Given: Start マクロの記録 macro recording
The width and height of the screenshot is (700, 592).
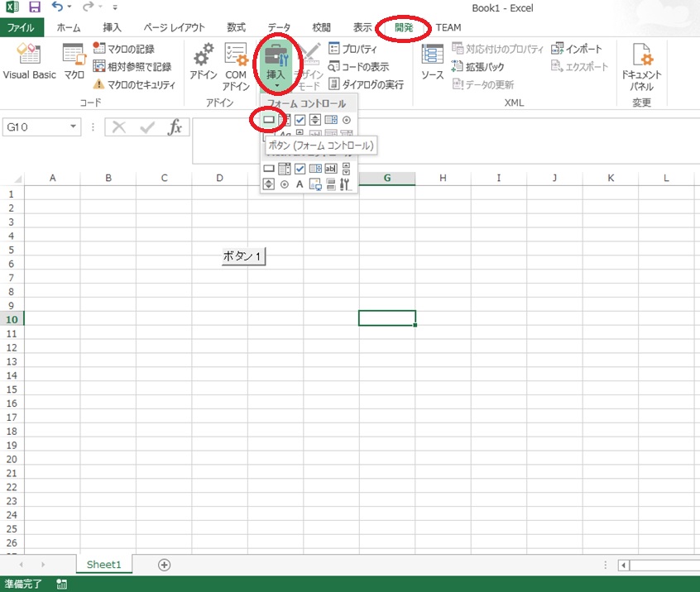Looking at the screenshot, I should [123, 49].
